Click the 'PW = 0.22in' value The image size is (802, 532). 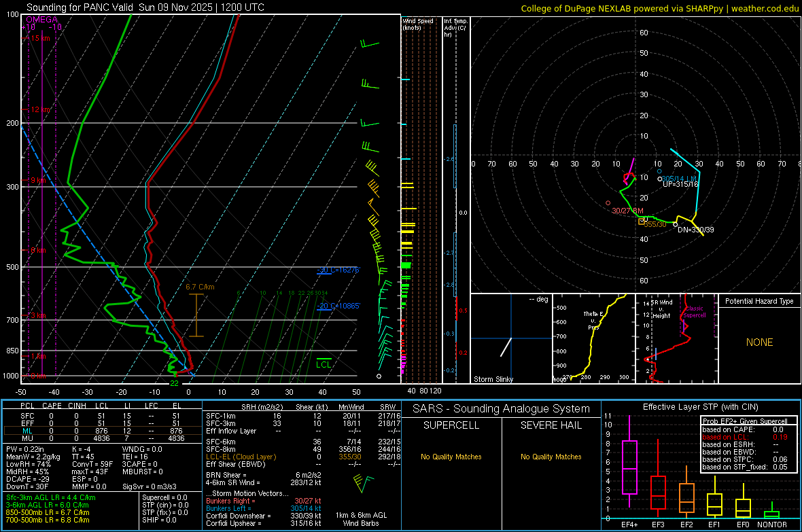pos(25,449)
